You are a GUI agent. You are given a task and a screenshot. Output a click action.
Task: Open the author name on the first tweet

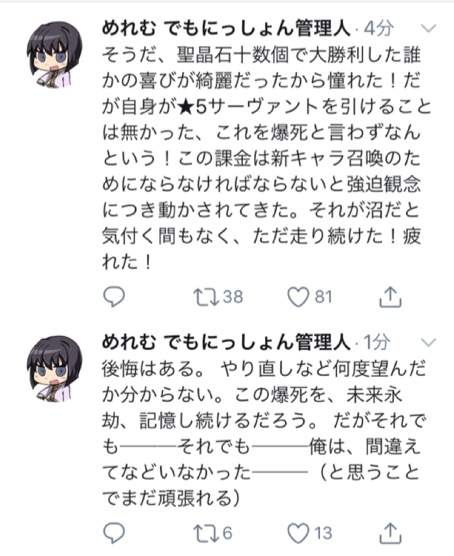coord(226,28)
